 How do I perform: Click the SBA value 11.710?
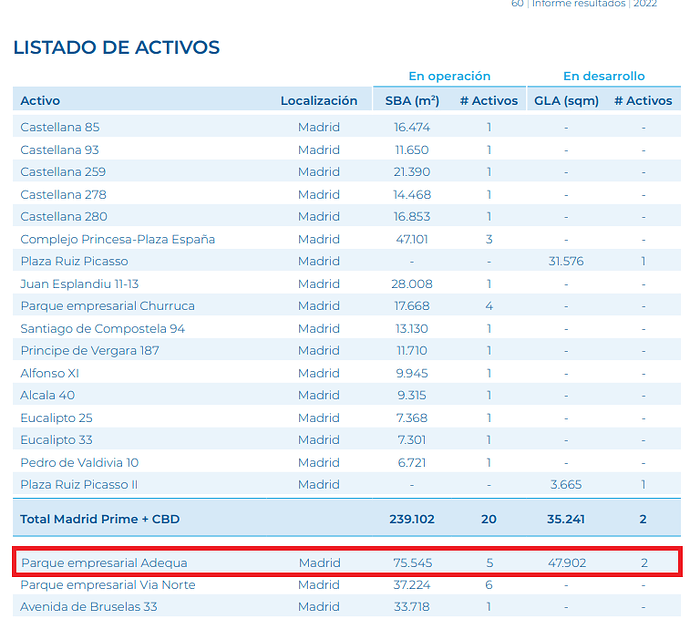[x=412, y=351]
